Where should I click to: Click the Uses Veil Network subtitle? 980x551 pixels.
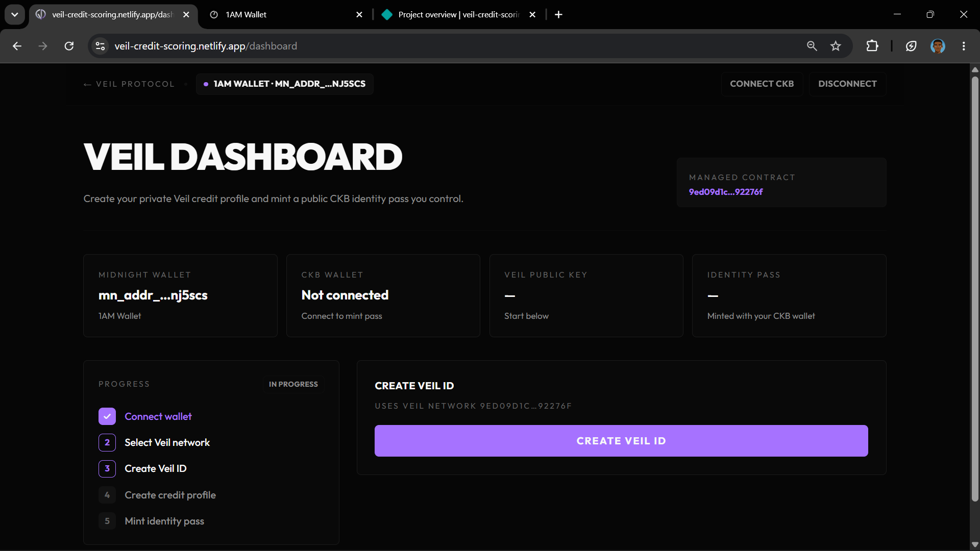tap(473, 406)
